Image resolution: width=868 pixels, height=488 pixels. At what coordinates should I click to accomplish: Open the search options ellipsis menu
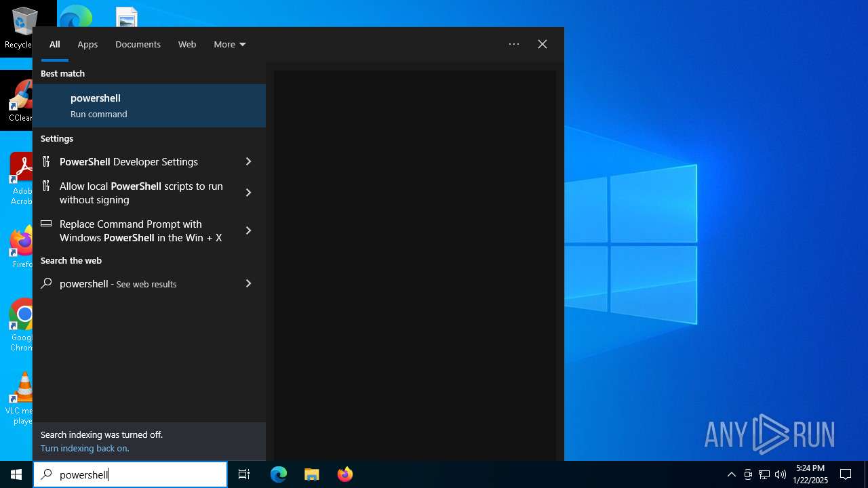[x=514, y=44]
